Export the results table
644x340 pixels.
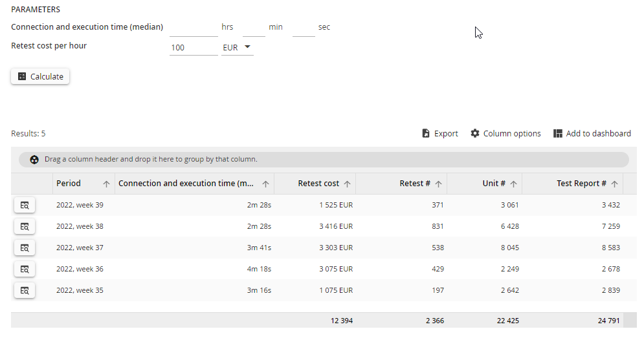pyautogui.click(x=440, y=134)
